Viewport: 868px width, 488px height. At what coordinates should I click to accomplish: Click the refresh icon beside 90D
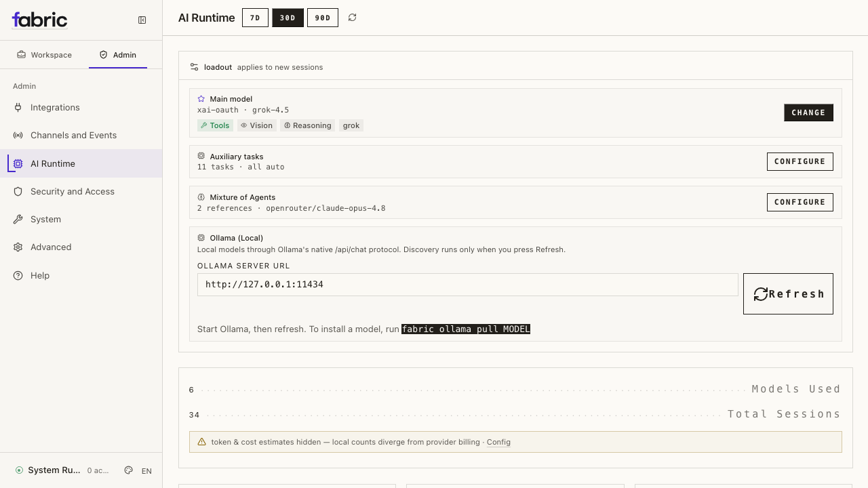pyautogui.click(x=352, y=18)
